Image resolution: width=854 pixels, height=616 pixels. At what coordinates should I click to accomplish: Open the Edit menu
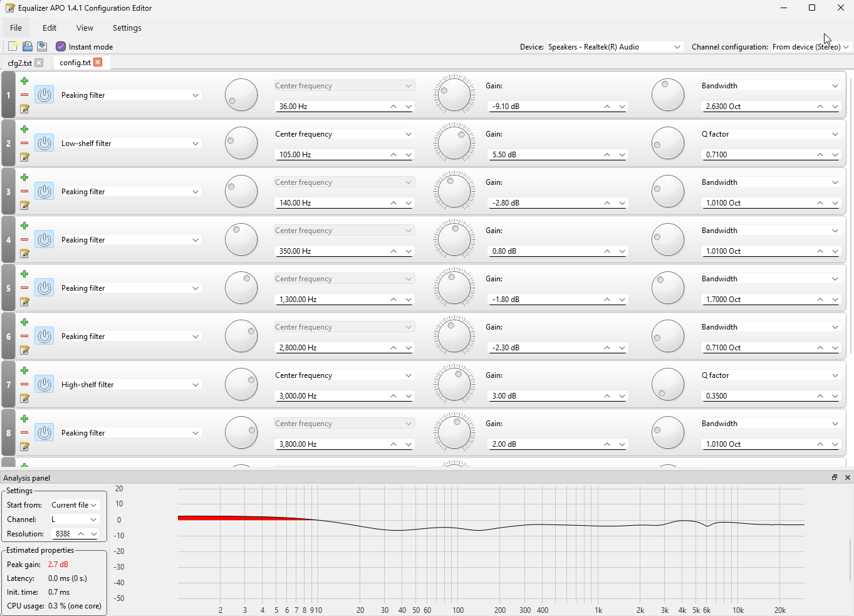click(x=49, y=28)
